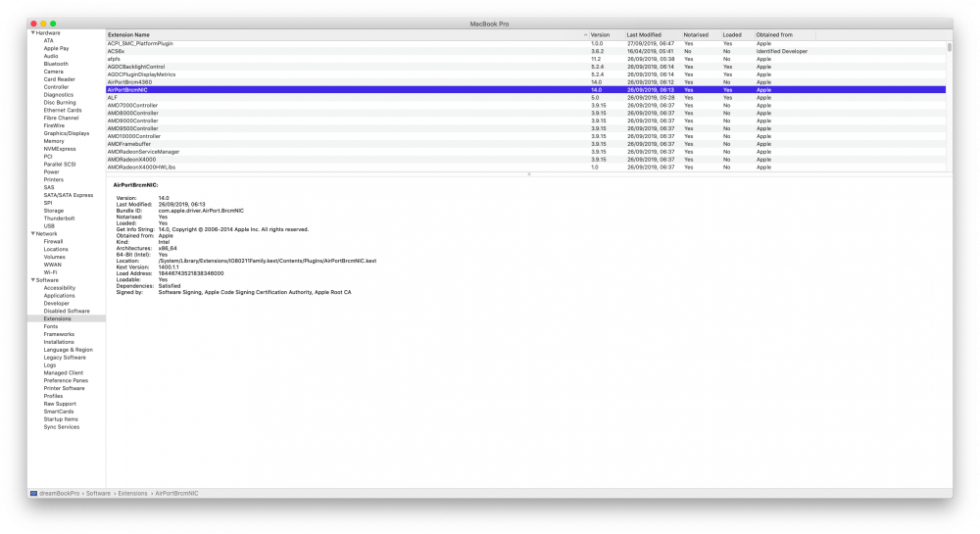Open Fonts under Software
The width and height of the screenshot is (980, 534).
pos(51,326)
